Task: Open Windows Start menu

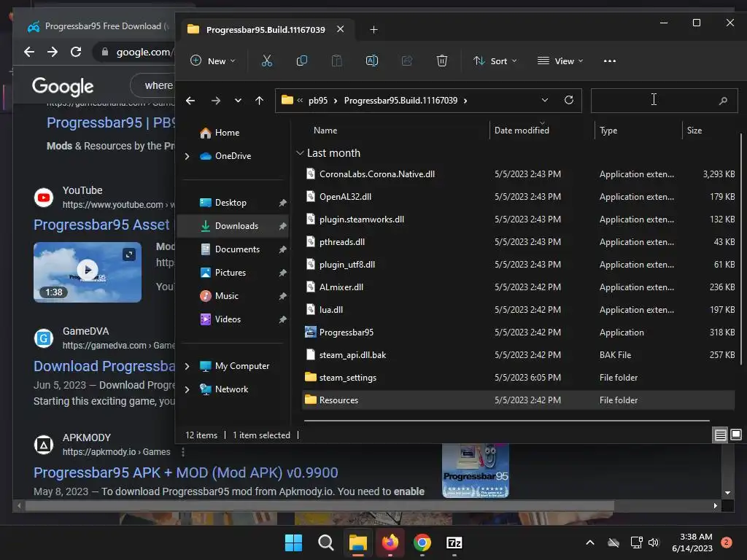Action: coord(293,542)
